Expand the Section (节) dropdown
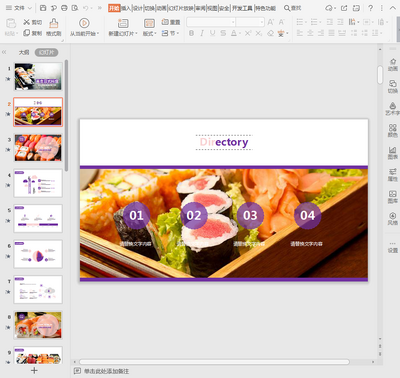The image size is (400, 378). (x=174, y=33)
